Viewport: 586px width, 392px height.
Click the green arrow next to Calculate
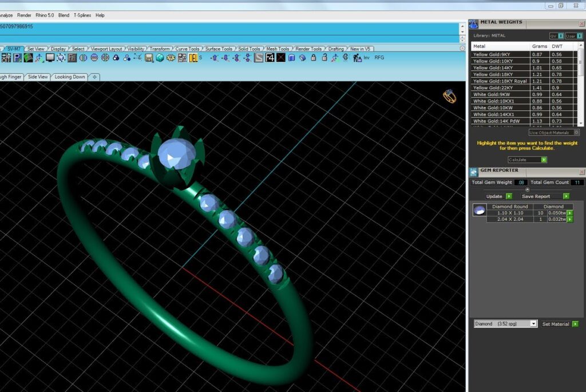pos(544,160)
